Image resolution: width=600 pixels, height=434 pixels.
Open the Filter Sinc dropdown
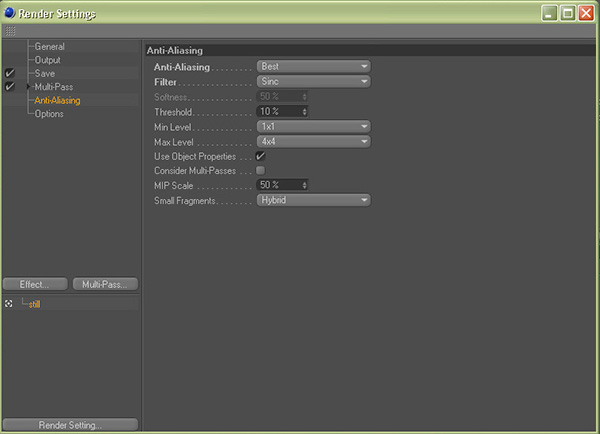pos(313,81)
